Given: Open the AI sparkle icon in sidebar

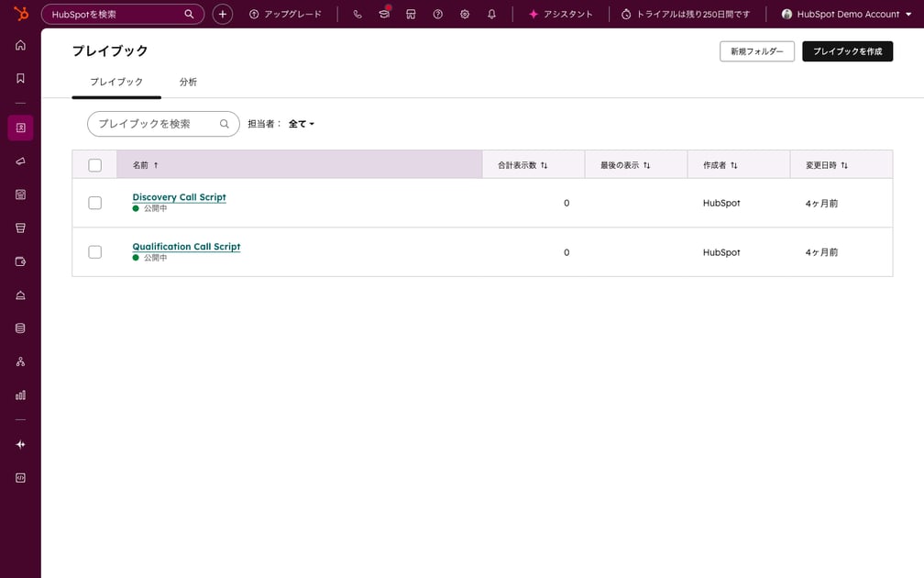Looking at the screenshot, I should [x=20, y=444].
